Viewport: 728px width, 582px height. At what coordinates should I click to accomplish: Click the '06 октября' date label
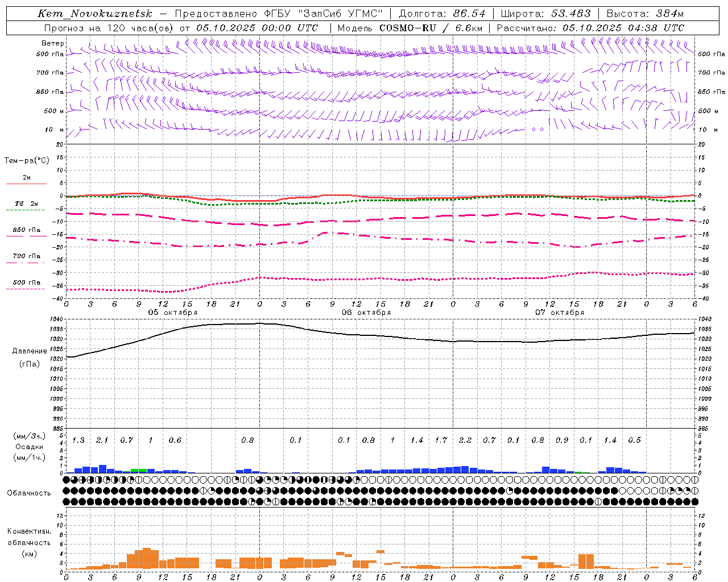tap(366, 313)
